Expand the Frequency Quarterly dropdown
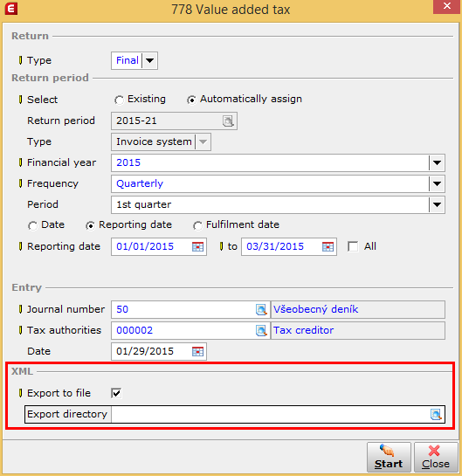The width and height of the screenshot is (462, 476). 437,183
